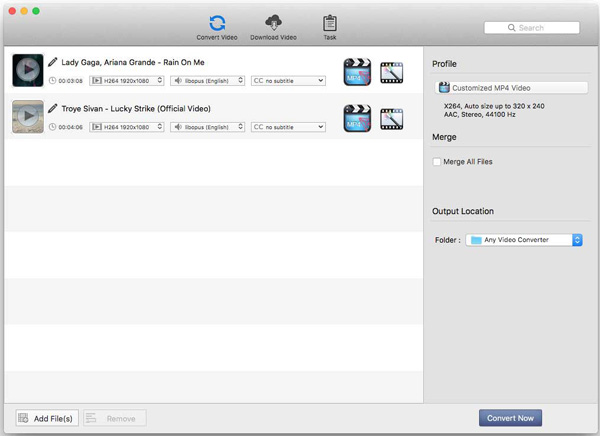Click the Search field
This screenshot has width=600, height=436.
coord(532,28)
